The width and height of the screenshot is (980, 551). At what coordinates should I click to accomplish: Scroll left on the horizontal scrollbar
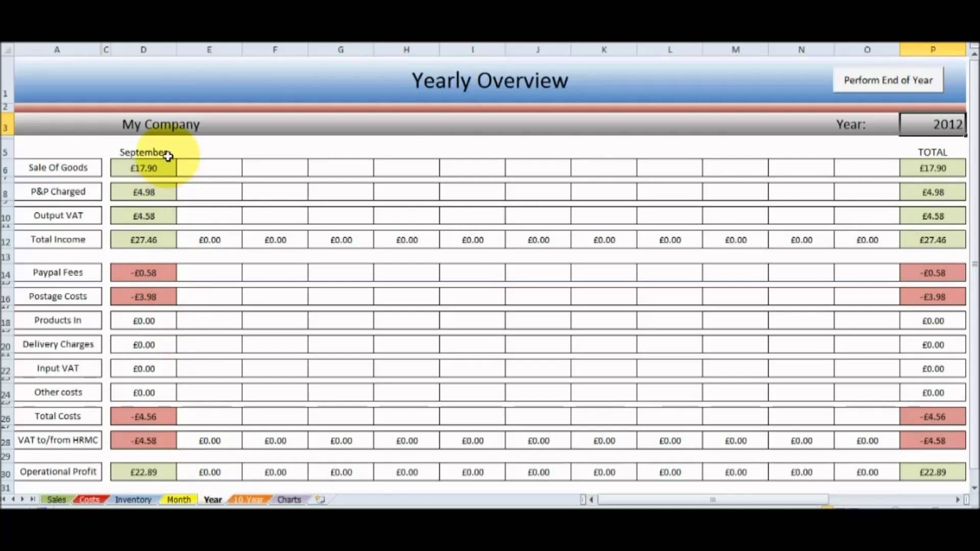click(591, 499)
